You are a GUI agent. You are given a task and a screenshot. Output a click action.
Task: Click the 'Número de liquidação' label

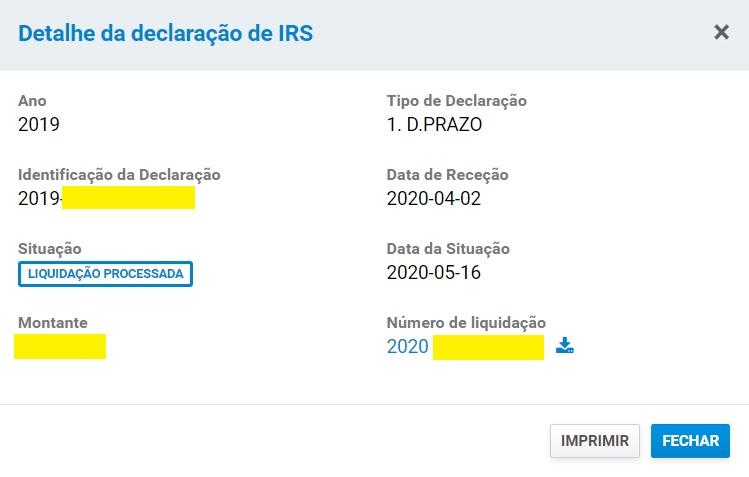pyautogui.click(x=466, y=323)
